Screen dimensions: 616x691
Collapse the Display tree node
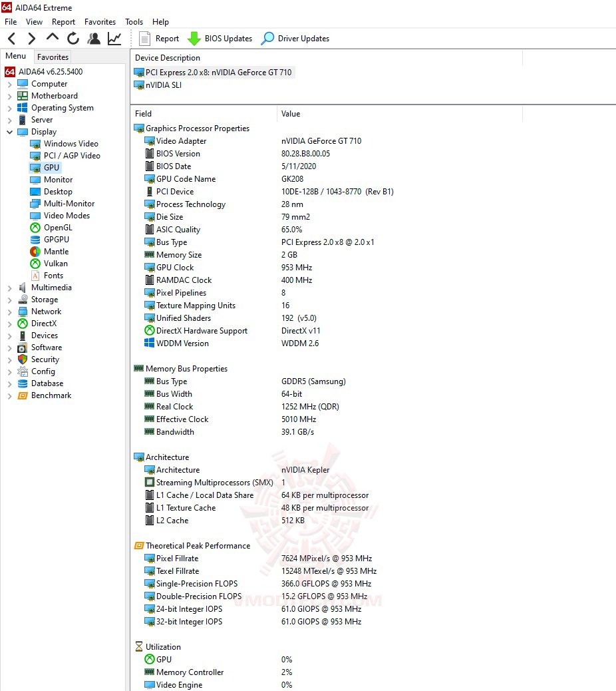(9, 131)
